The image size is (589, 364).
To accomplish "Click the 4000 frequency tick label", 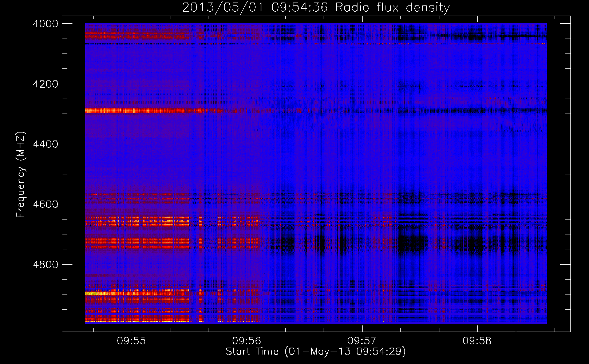I will pyautogui.click(x=46, y=24).
